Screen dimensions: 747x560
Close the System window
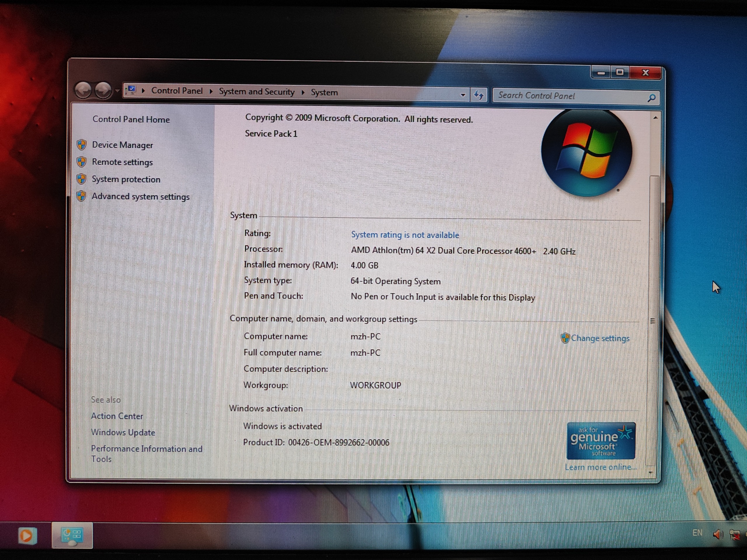(645, 73)
